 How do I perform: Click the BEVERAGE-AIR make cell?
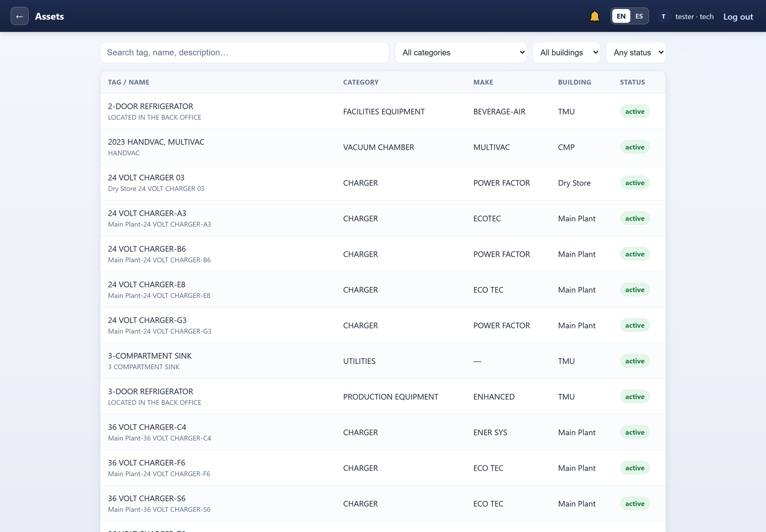(x=499, y=112)
